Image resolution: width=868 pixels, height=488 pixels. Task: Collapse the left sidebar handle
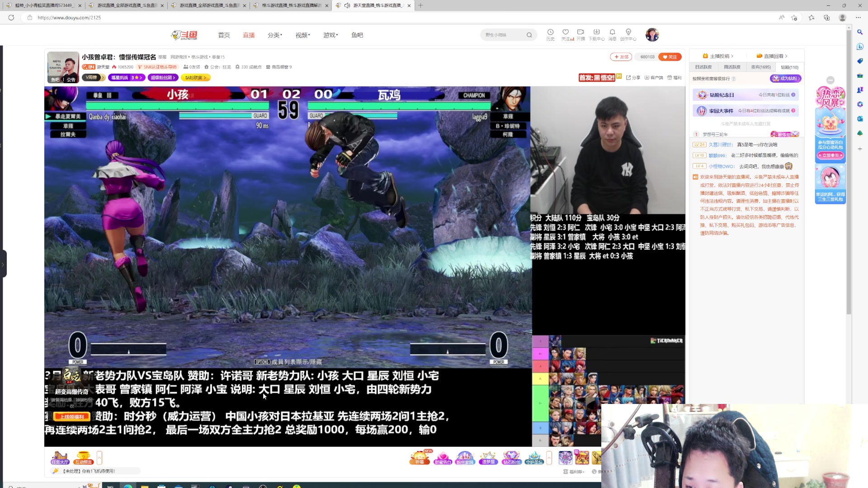pos(3,263)
